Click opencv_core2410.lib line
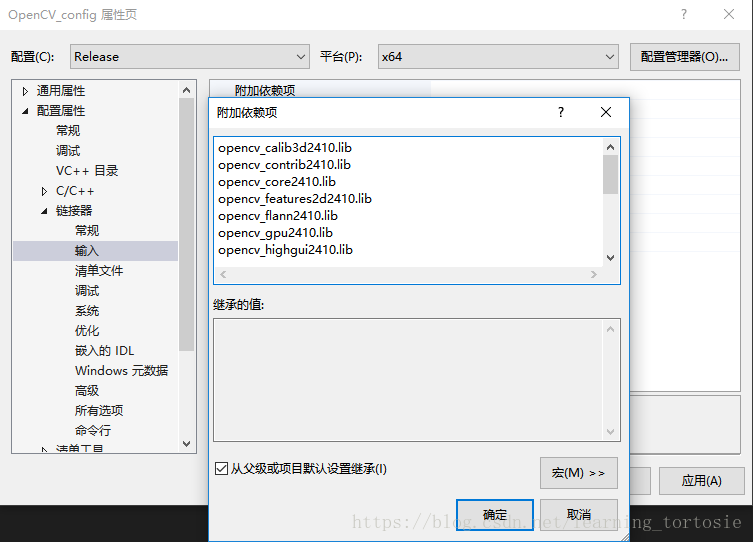 pos(277,182)
